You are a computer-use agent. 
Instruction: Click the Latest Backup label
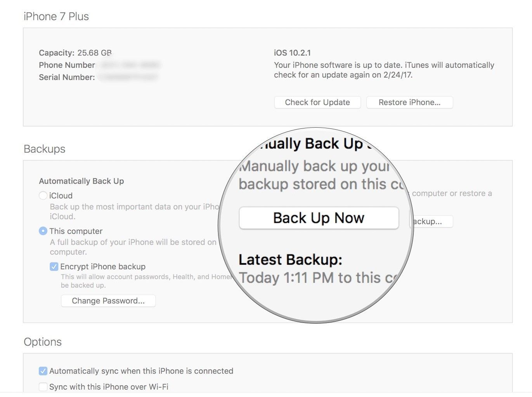(x=290, y=260)
